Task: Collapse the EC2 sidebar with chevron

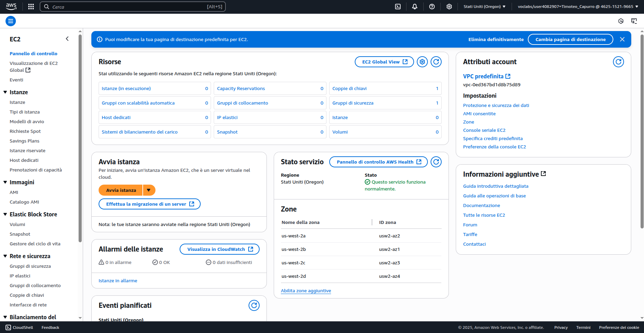Action: point(67,39)
